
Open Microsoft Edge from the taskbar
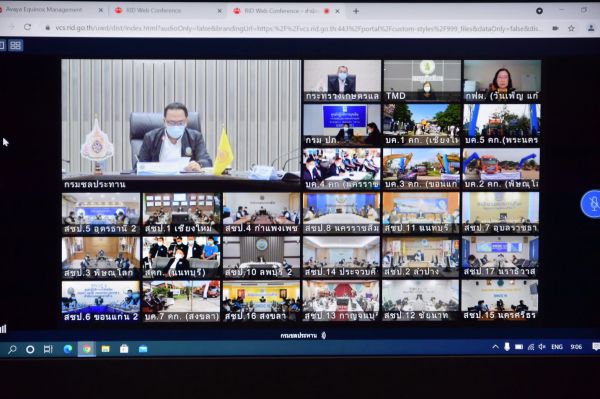[68, 349]
